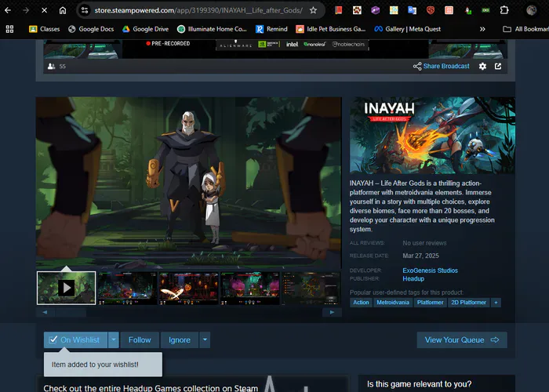Viewport: 549px width, 392px height.
Task: Click the translate extension icon
Action: click(x=412, y=10)
